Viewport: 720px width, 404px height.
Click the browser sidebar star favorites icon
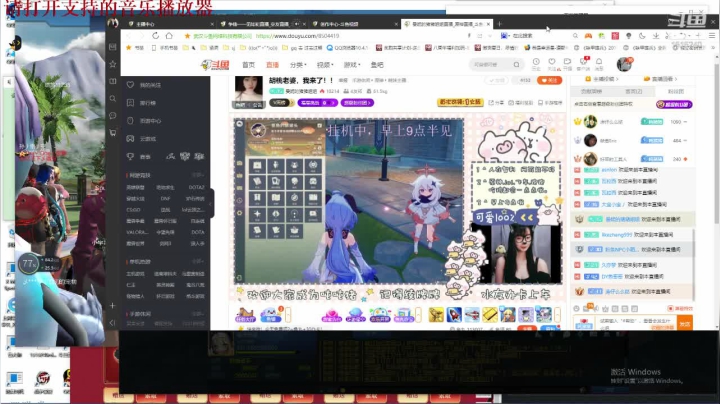pyautogui.click(x=112, y=64)
